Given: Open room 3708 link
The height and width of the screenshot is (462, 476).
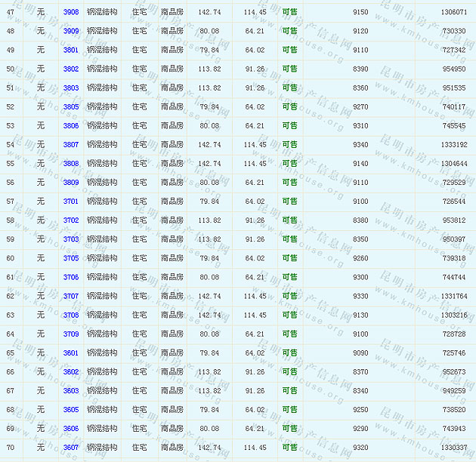Looking at the screenshot, I should (x=70, y=315).
